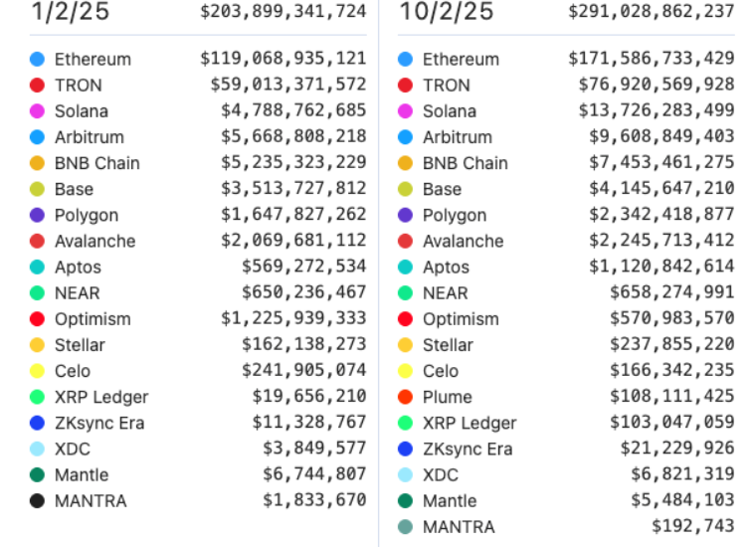Image resolution: width=756 pixels, height=547 pixels.
Task: Select the $291,028,862,237 total value
Action: [652, 12]
